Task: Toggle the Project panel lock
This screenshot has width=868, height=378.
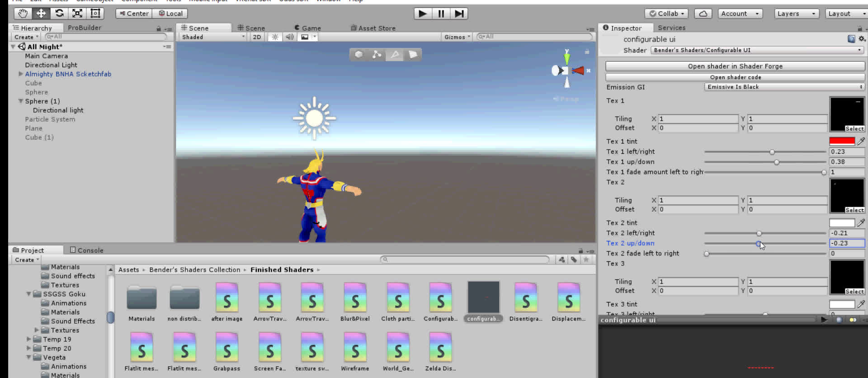Action: point(580,250)
